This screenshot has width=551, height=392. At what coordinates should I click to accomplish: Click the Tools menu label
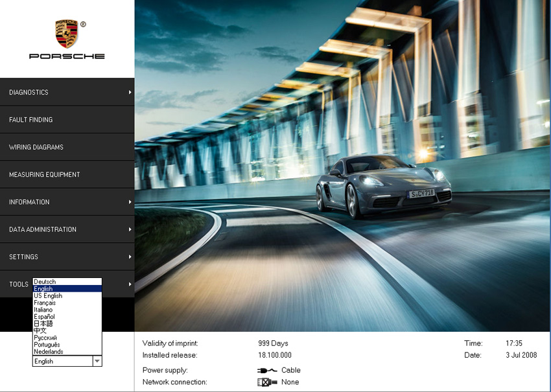(x=19, y=284)
